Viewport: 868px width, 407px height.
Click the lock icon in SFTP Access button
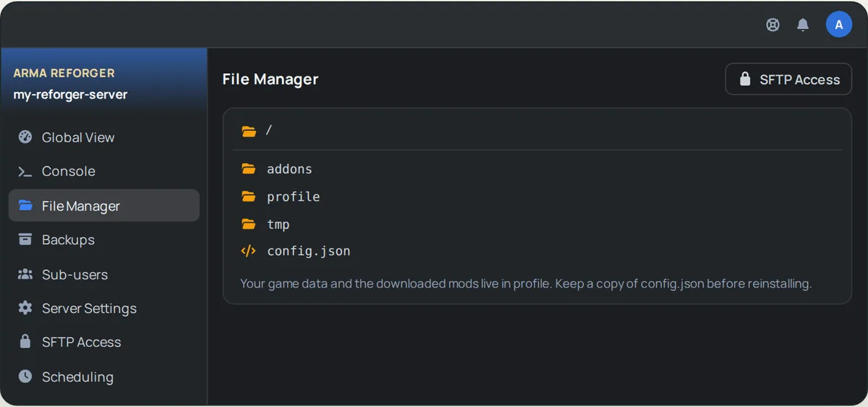[745, 80]
